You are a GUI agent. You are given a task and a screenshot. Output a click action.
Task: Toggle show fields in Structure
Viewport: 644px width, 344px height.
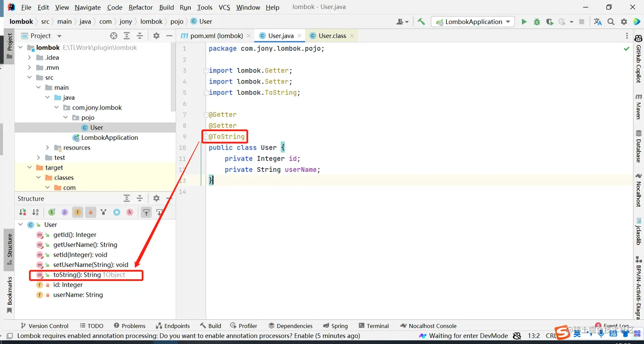point(78,212)
